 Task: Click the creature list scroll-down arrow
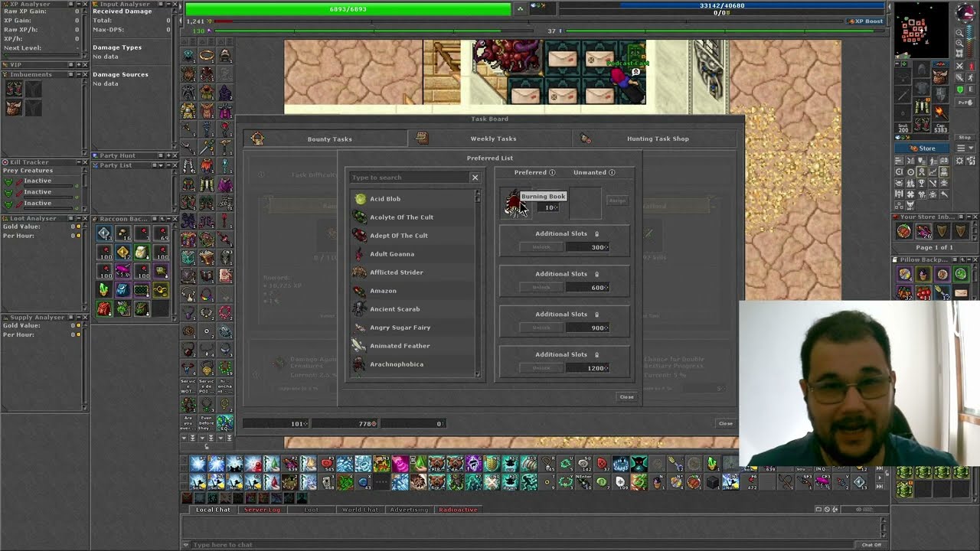(x=478, y=374)
